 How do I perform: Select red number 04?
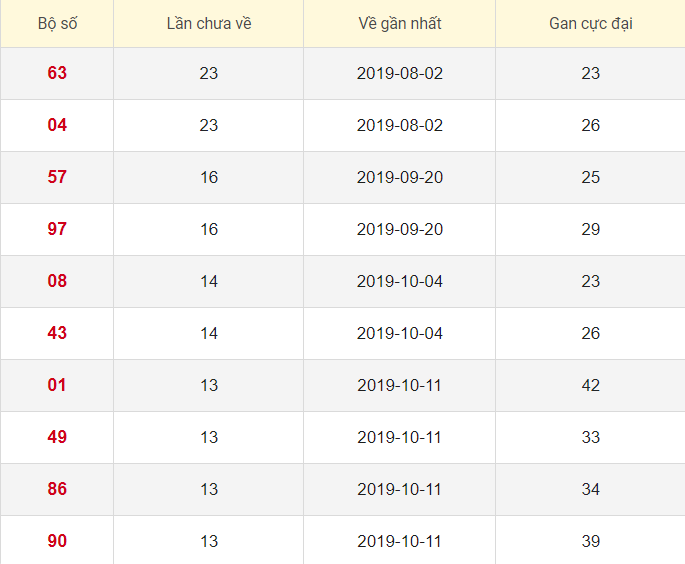click(x=57, y=125)
